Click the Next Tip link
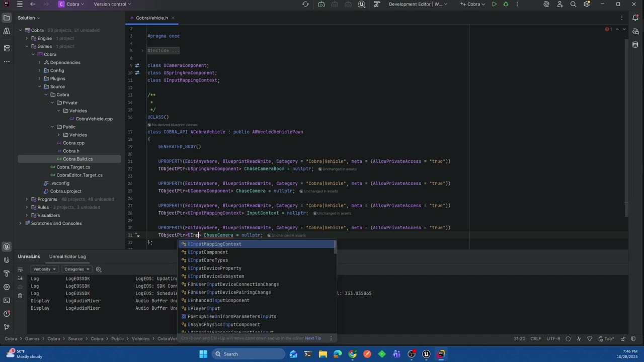Viewport: 644px width, 362px height. click(313, 338)
